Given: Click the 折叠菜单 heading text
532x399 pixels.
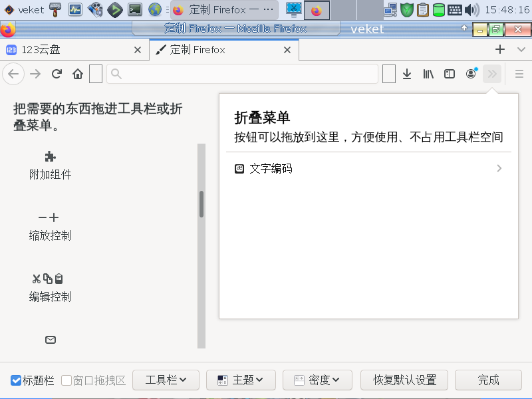Looking at the screenshot, I should 262,118.
